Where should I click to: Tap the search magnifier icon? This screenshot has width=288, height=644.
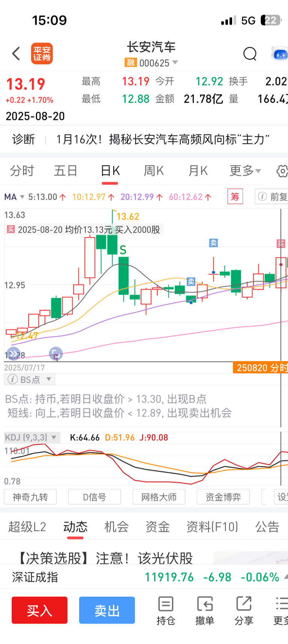250,54
